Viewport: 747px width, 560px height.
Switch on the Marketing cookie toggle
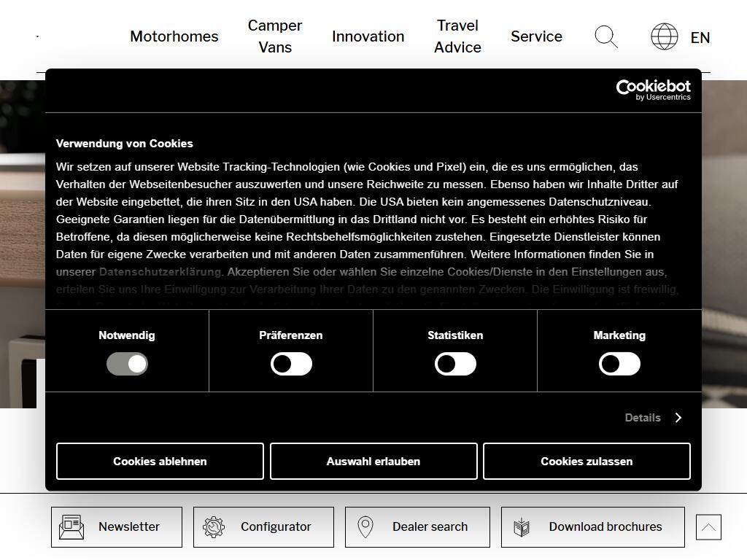click(x=619, y=364)
